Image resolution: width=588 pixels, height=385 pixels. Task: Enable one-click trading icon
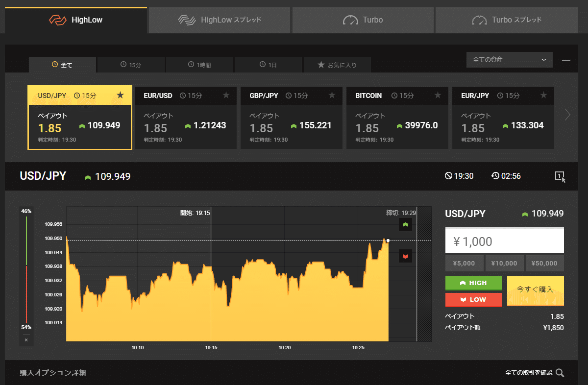coord(560,176)
